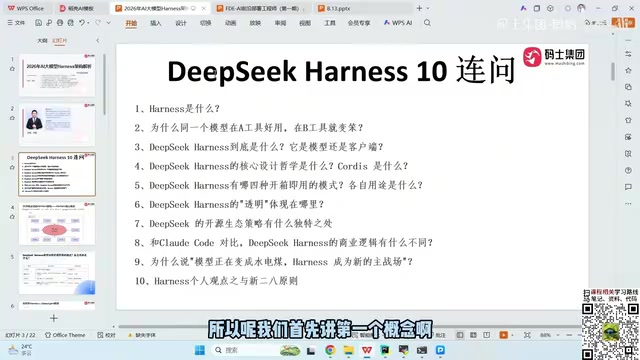Select slide 2 thumbnail with presenter photo
640x360 pixels.
[x=57, y=124]
